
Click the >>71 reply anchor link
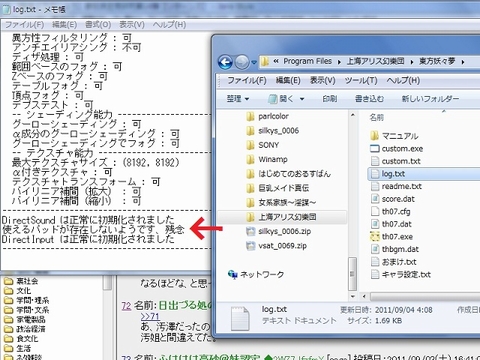(x=150, y=316)
